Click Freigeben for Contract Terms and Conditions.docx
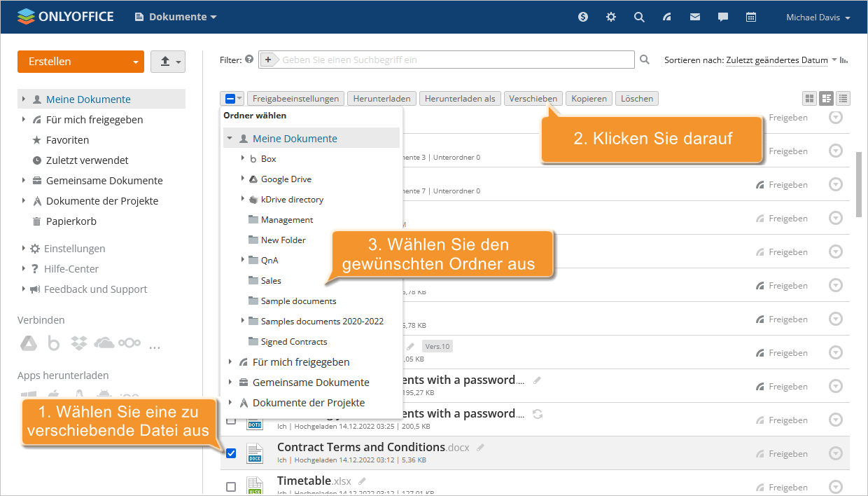Viewport: 868px width, 496px height. pos(782,454)
